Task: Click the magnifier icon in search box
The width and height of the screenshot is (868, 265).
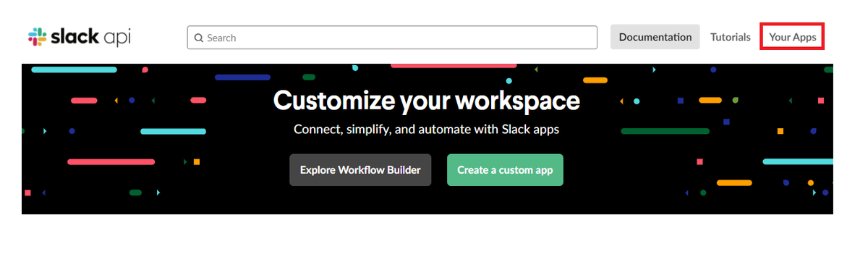Action: [198, 38]
